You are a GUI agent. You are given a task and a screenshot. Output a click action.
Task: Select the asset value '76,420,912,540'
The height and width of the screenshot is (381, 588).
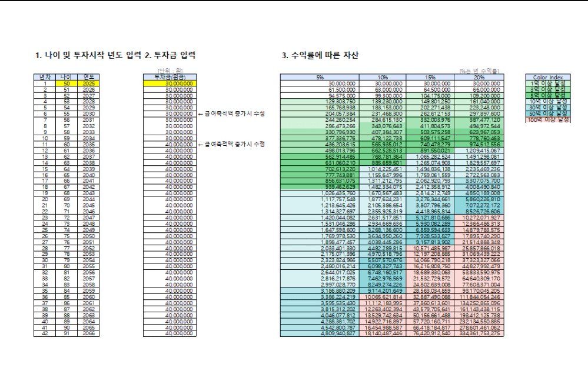(430, 333)
